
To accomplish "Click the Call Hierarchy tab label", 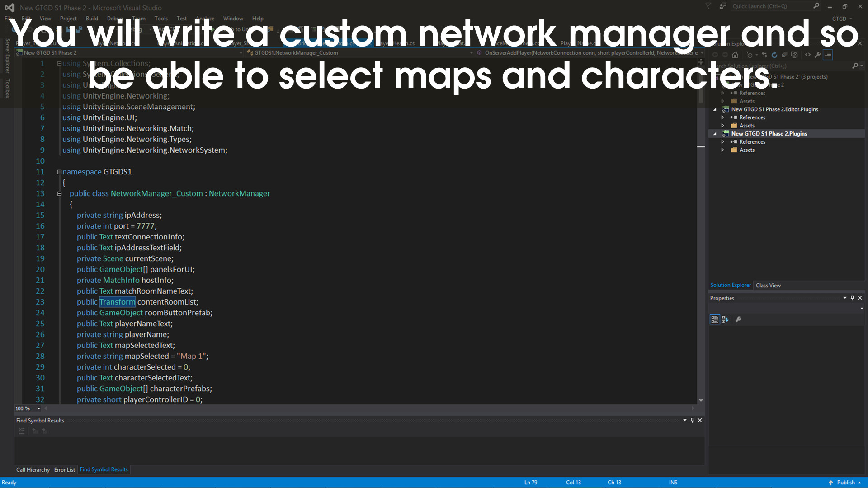I will tap(33, 469).
